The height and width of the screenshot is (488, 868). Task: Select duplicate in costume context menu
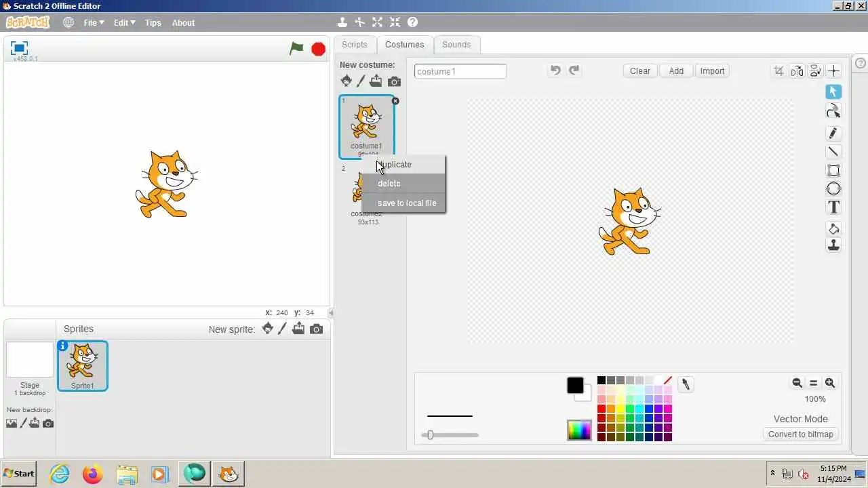point(403,165)
